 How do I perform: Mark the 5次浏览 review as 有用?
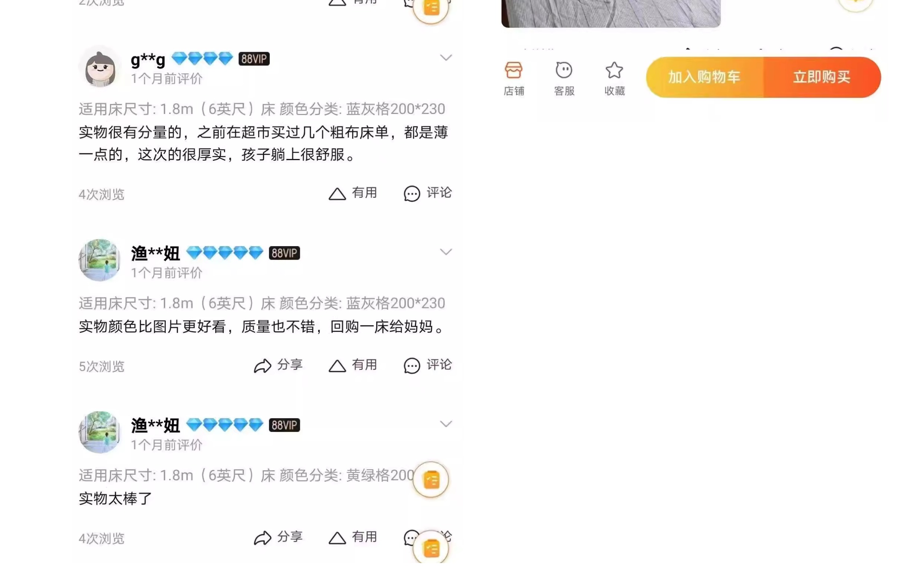tap(352, 365)
